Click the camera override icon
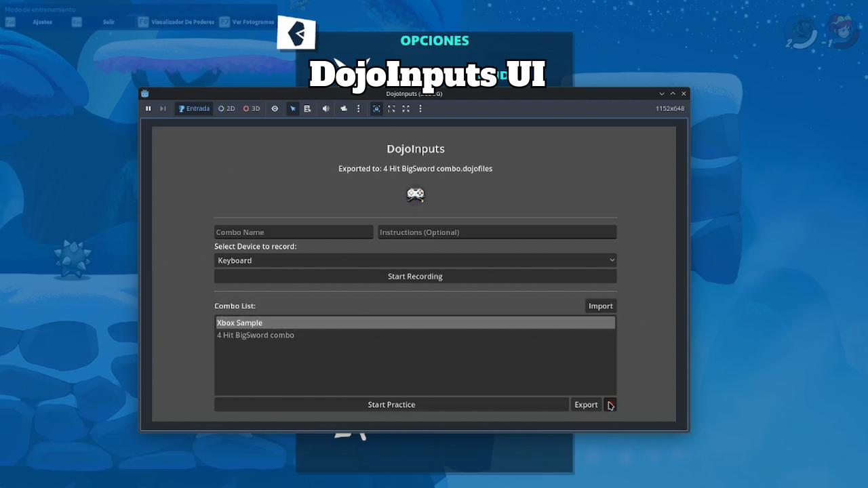Image resolution: width=868 pixels, height=488 pixels. coord(344,108)
